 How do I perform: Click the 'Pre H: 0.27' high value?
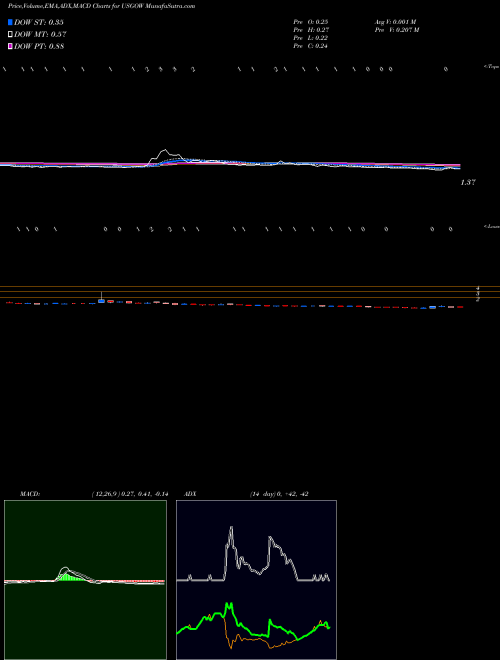311,30
